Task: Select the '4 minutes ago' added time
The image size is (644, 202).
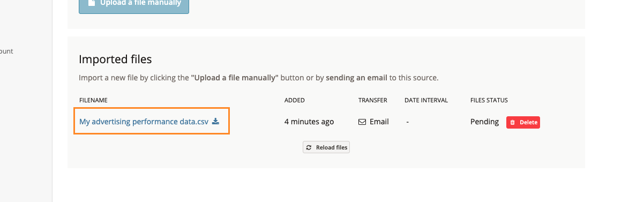Action: (x=309, y=122)
